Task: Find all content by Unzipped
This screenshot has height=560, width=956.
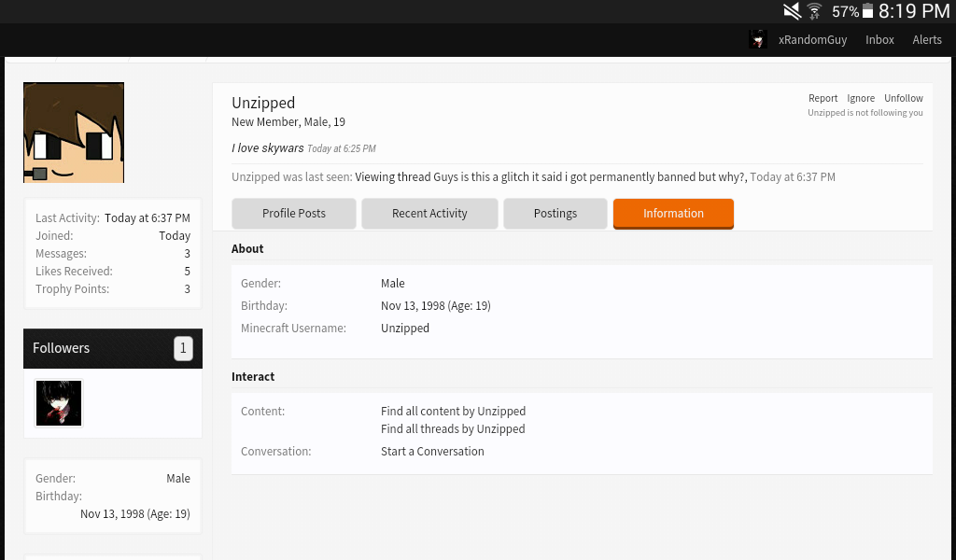Action: [x=453, y=412]
